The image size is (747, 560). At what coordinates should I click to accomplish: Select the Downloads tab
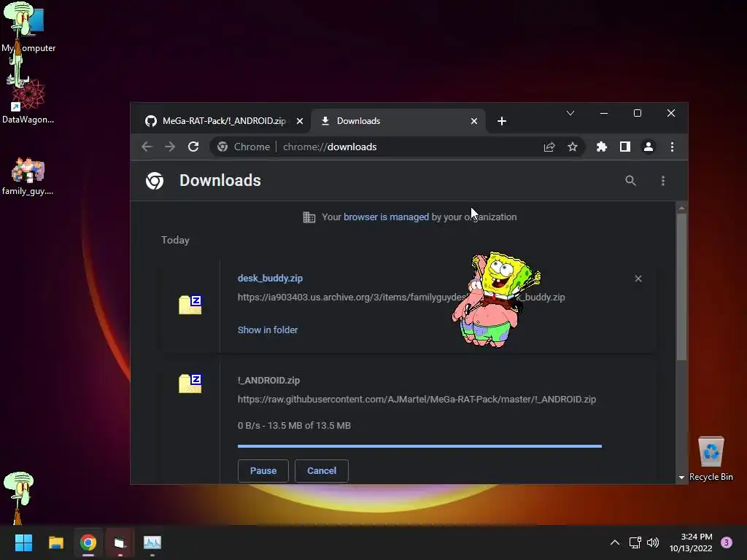click(398, 121)
